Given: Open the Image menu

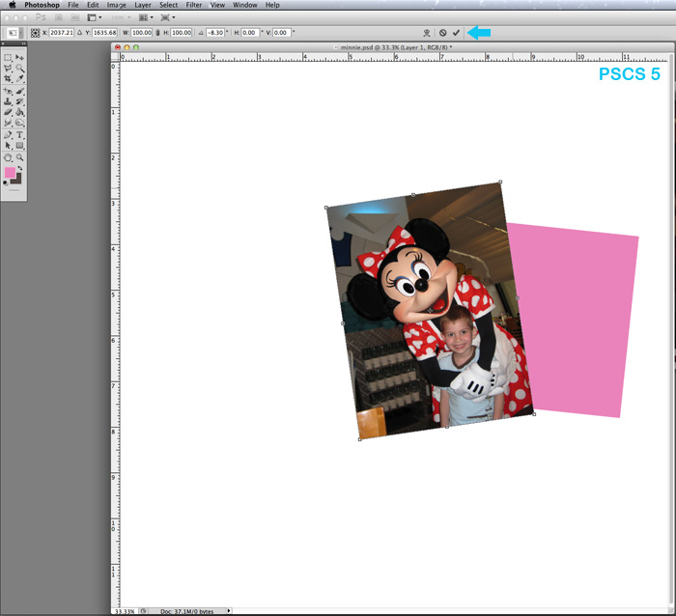Looking at the screenshot, I should pos(117,5).
